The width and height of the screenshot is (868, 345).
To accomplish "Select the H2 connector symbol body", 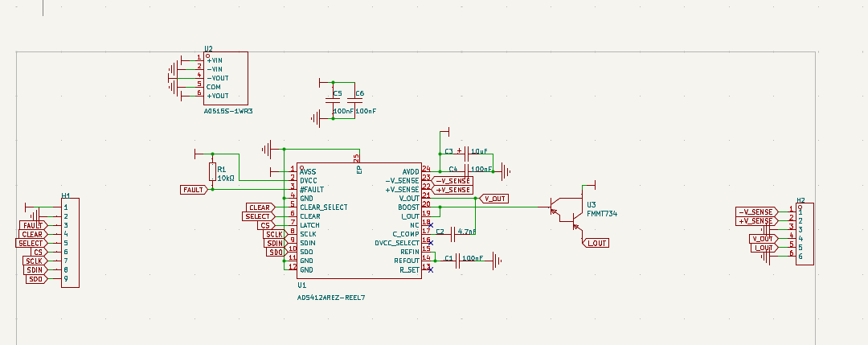I will point(805,233).
